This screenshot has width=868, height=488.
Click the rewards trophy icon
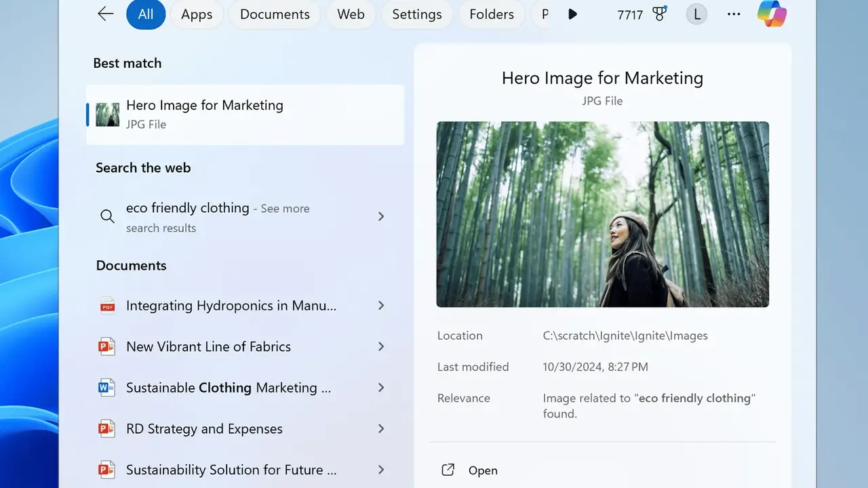[x=659, y=14]
